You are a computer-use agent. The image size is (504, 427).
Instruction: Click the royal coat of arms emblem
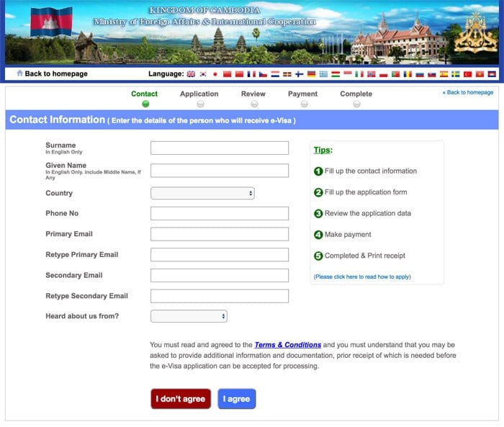click(x=475, y=33)
